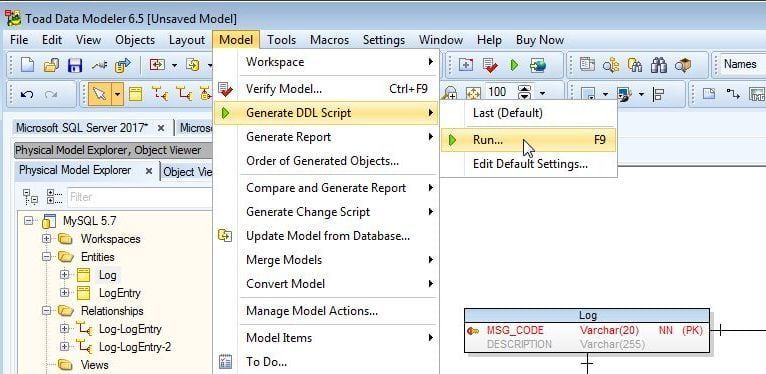Click the New model icon

click(27, 64)
